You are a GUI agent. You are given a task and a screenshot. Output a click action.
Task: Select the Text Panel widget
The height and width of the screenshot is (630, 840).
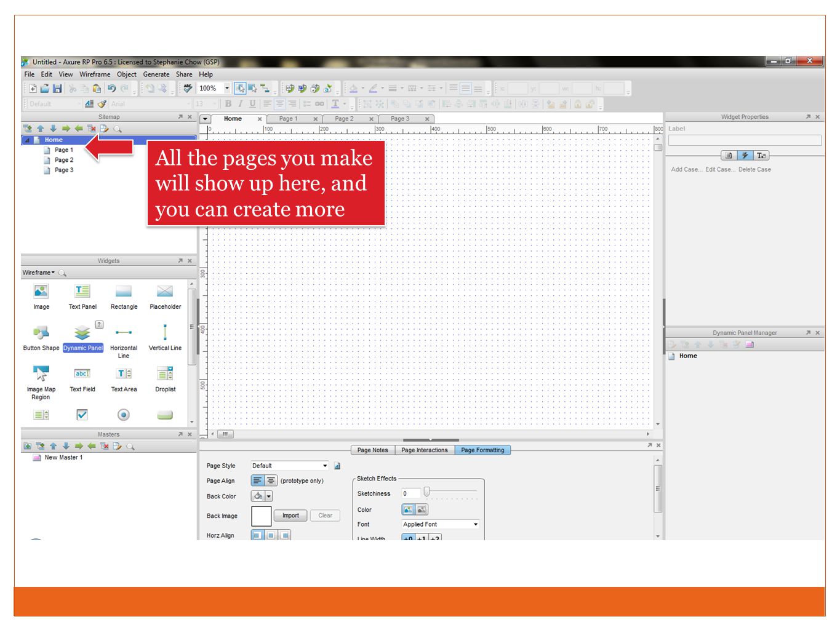[82, 297]
